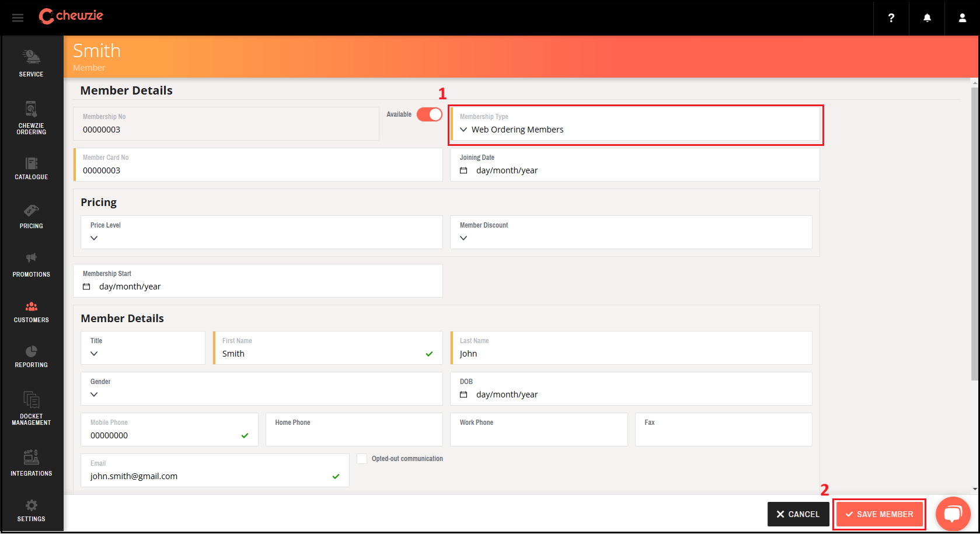Open the Integrations section

pos(32,463)
